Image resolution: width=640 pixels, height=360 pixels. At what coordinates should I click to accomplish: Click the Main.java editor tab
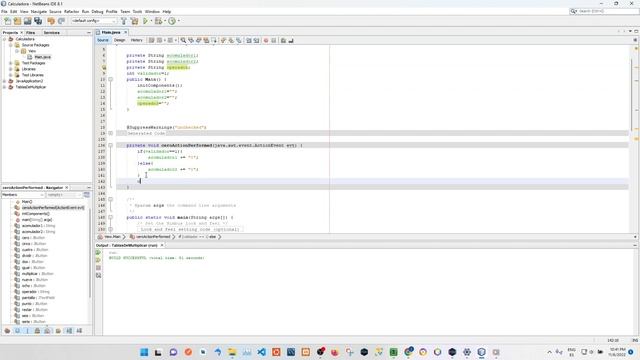click(x=111, y=32)
